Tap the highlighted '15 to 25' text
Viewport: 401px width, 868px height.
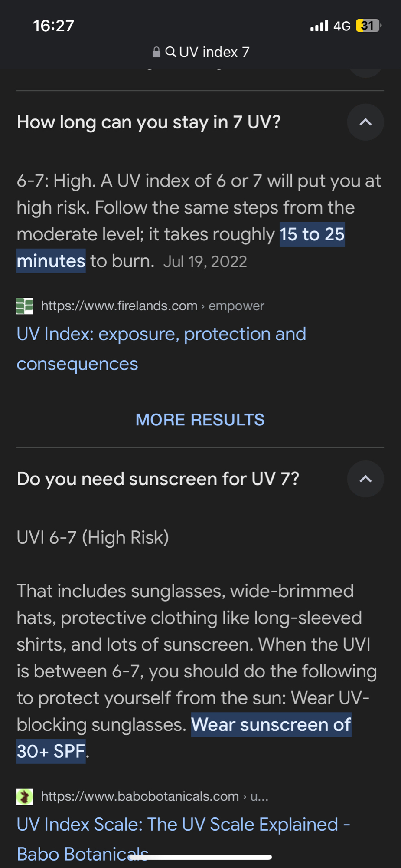click(x=312, y=234)
